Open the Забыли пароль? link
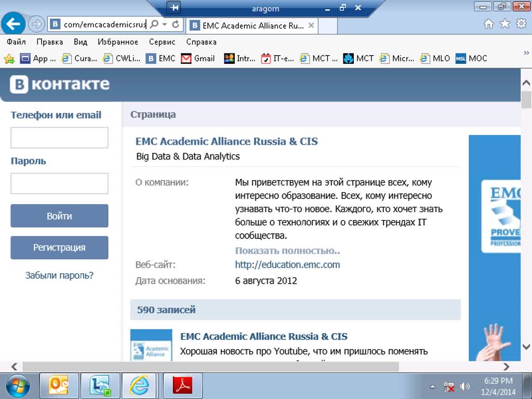The width and height of the screenshot is (532, 399). coord(59,275)
